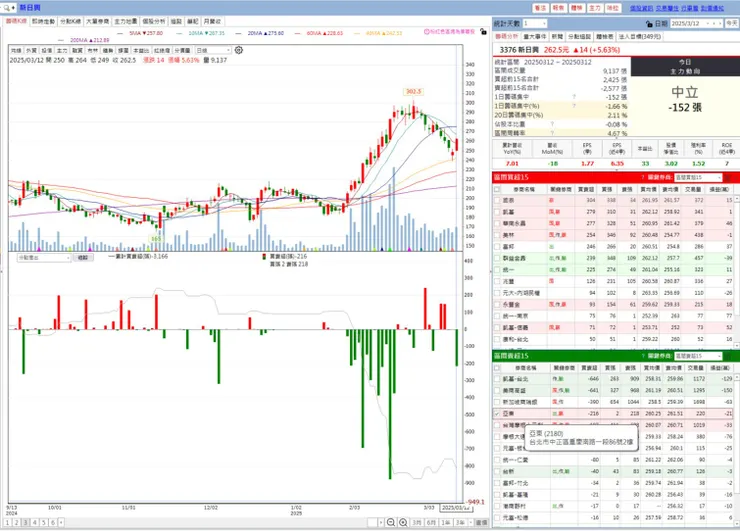Viewport: 740px width, 531px height.
Task: Check the 統一-仁愛 seller row
Action: pos(497,460)
